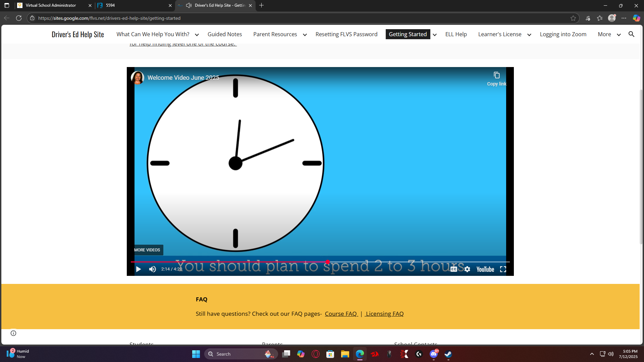Toggle closed captions on the video
The height and width of the screenshot is (362, 644).
click(453, 269)
